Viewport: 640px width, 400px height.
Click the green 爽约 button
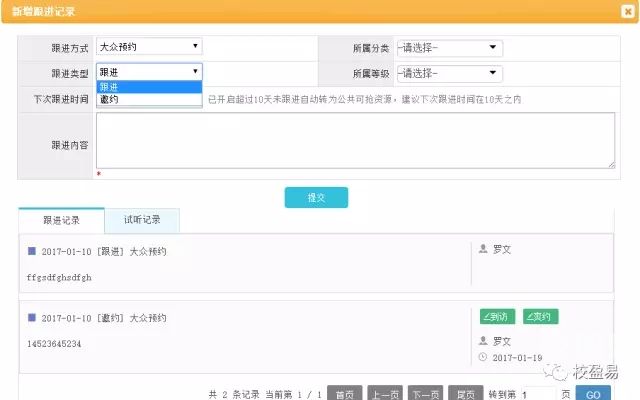tap(540, 317)
